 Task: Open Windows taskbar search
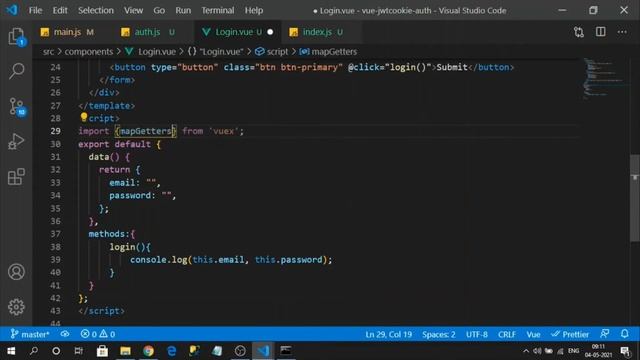(x=34, y=351)
